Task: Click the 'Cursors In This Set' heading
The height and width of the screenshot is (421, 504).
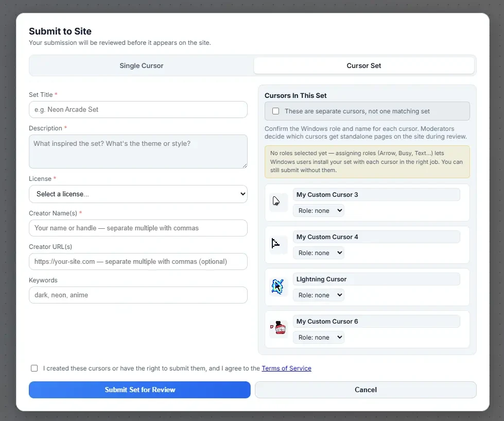Action: point(296,95)
